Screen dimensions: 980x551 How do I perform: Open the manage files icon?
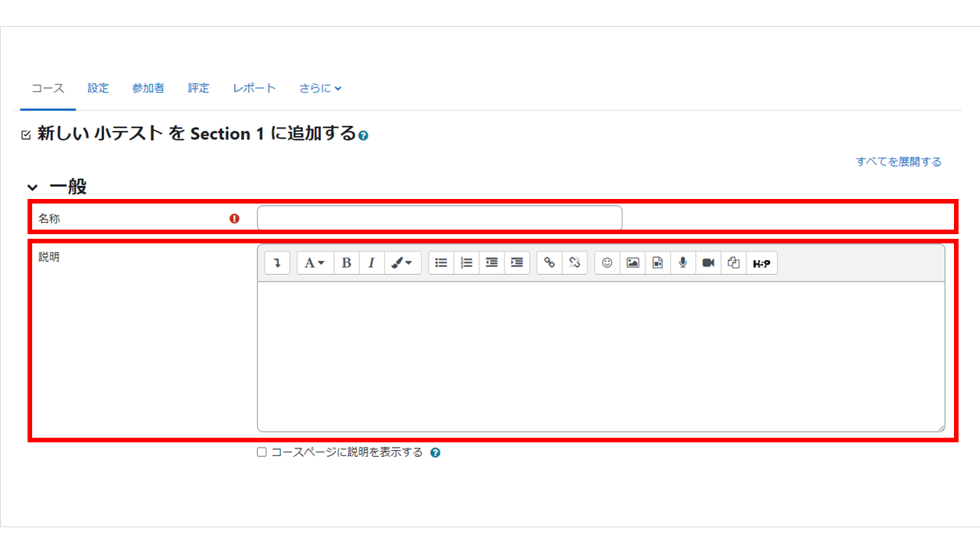coord(733,262)
